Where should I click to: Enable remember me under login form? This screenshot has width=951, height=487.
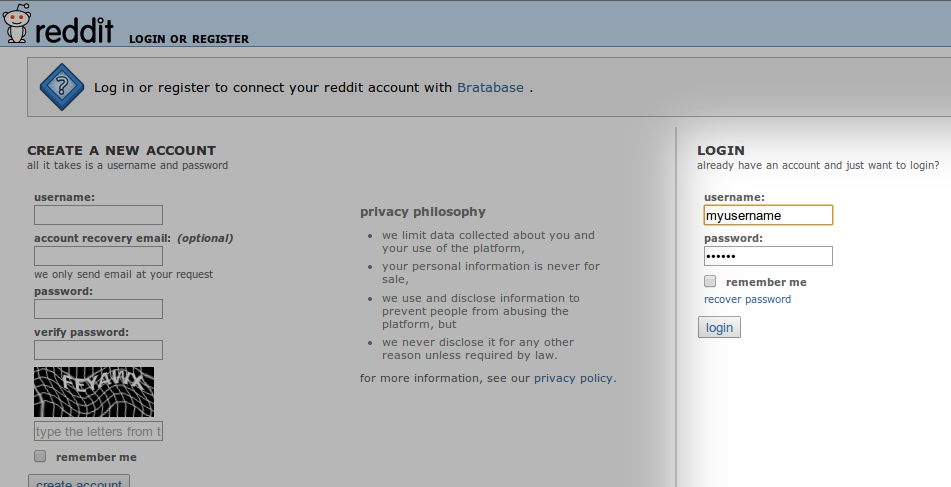click(710, 281)
